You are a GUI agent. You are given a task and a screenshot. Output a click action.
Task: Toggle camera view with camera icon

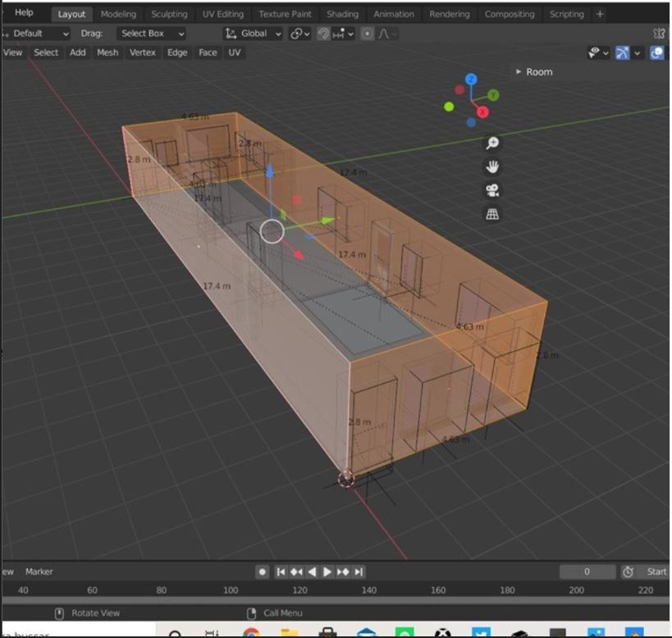(x=492, y=191)
